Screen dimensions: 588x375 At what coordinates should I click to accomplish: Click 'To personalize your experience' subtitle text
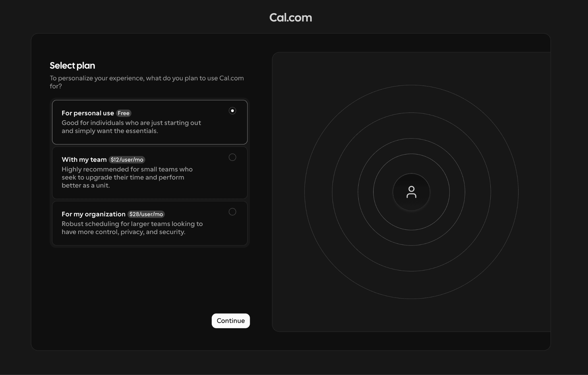147,82
